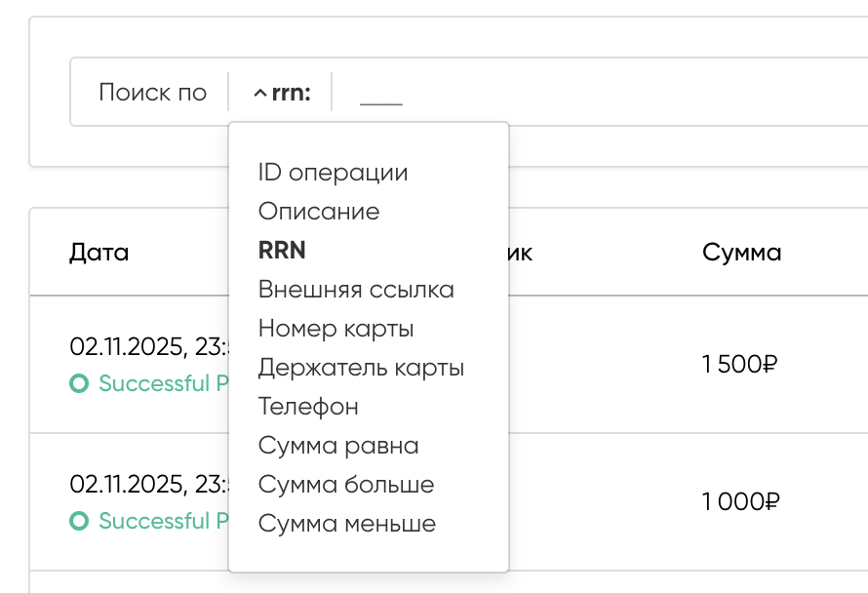Pick the "Сумма меньше" filter option
Viewport: 868px width, 593px height.
tap(347, 524)
